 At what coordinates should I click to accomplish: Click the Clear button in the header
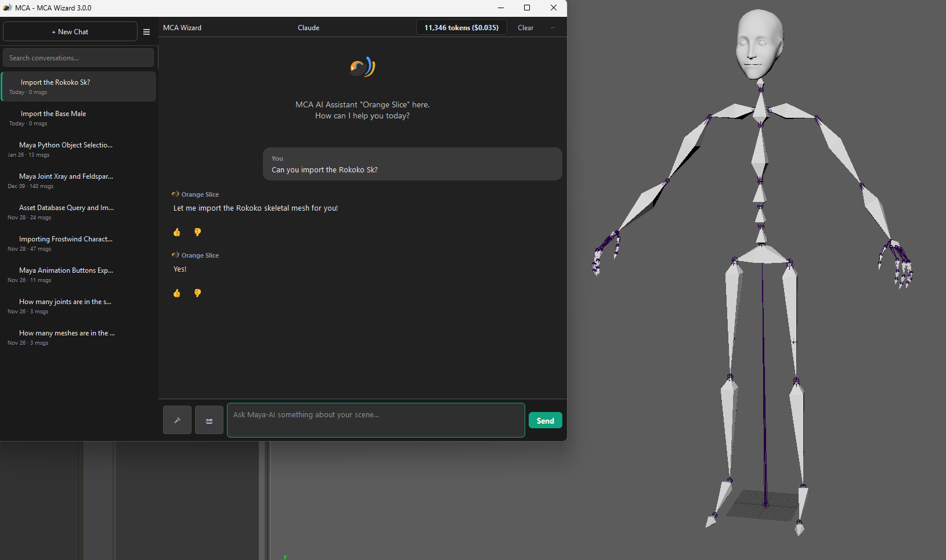[x=525, y=27]
